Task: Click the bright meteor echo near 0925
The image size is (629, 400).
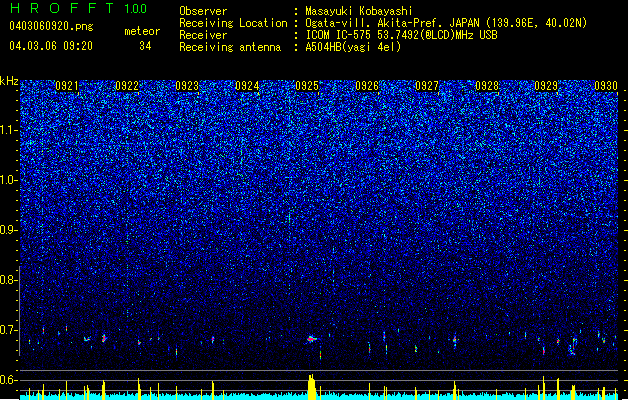Action: 311,339
